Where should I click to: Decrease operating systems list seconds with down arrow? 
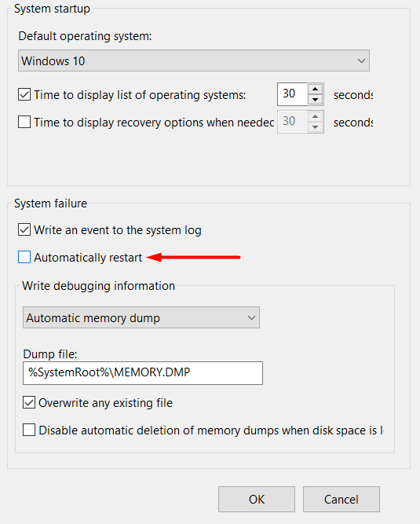[315, 100]
